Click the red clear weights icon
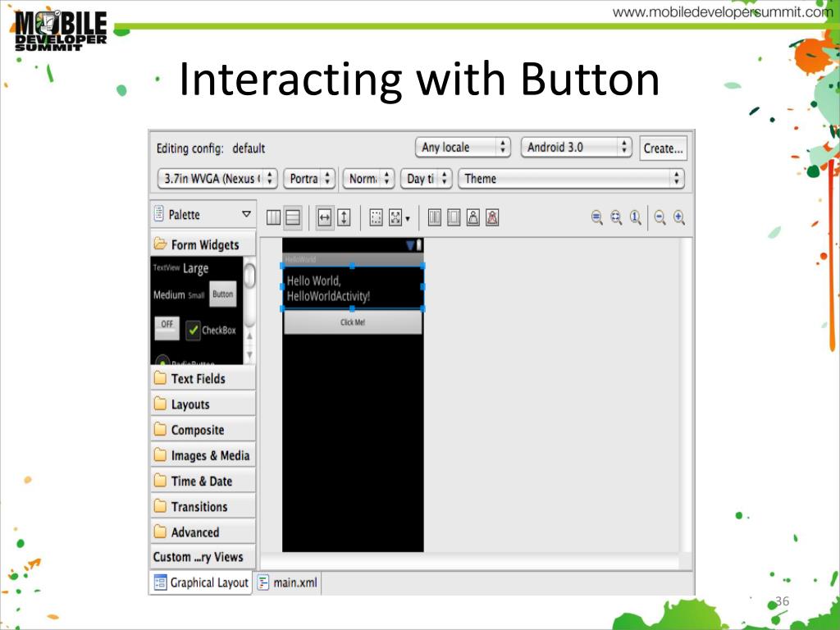840x630 pixels. [492, 217]
